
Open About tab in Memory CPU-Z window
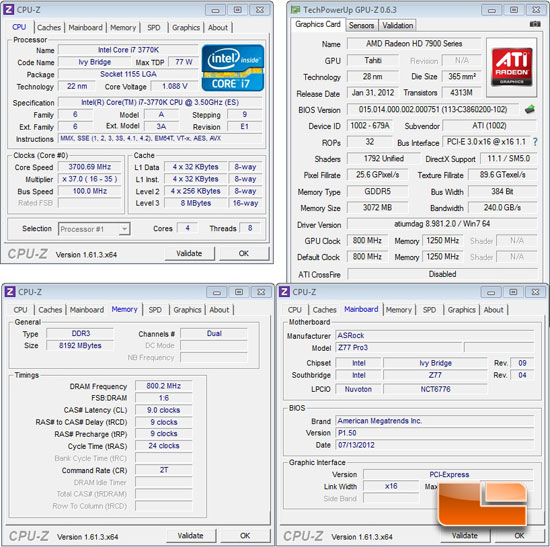coord(219,310)
